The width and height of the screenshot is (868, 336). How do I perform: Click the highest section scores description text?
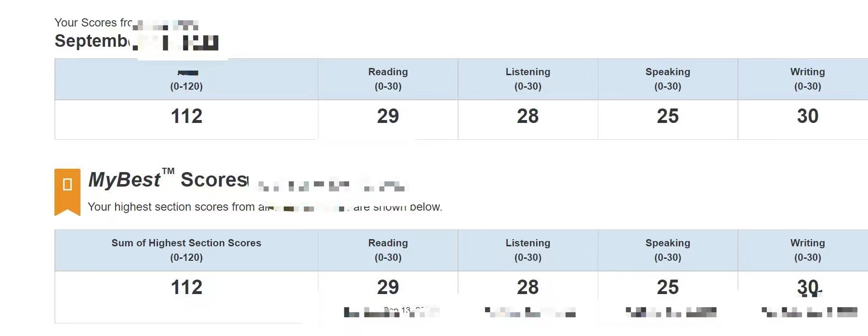coord(265,207)
